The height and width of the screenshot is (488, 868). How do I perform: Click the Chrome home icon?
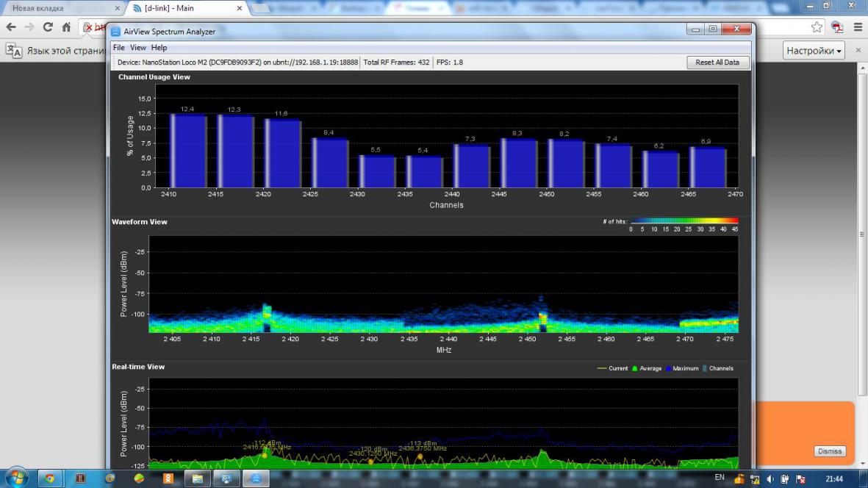(x=66, y=27)
